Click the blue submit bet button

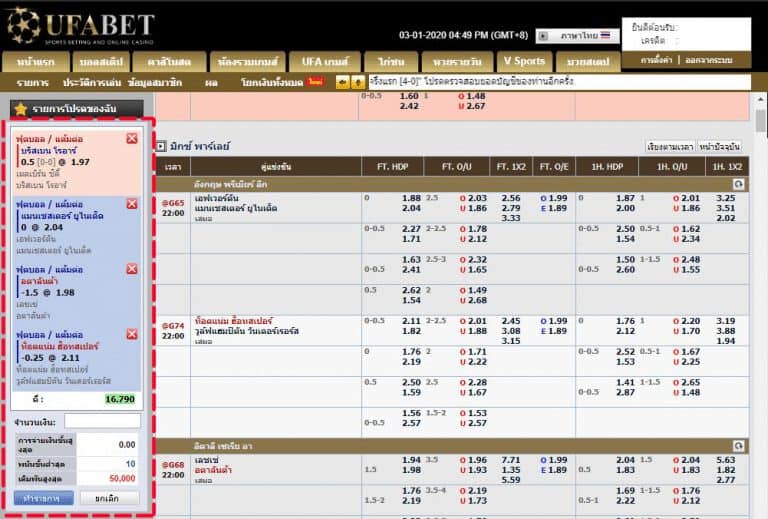(44, 498)
